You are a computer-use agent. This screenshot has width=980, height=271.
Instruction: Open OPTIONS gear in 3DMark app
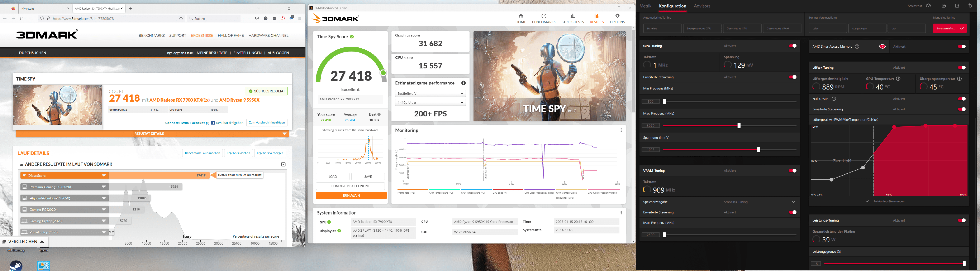[617, 16]
